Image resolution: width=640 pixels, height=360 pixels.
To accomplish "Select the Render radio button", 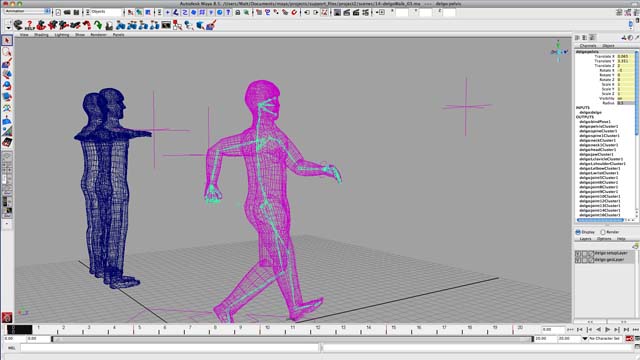I will tap(602, 232).
